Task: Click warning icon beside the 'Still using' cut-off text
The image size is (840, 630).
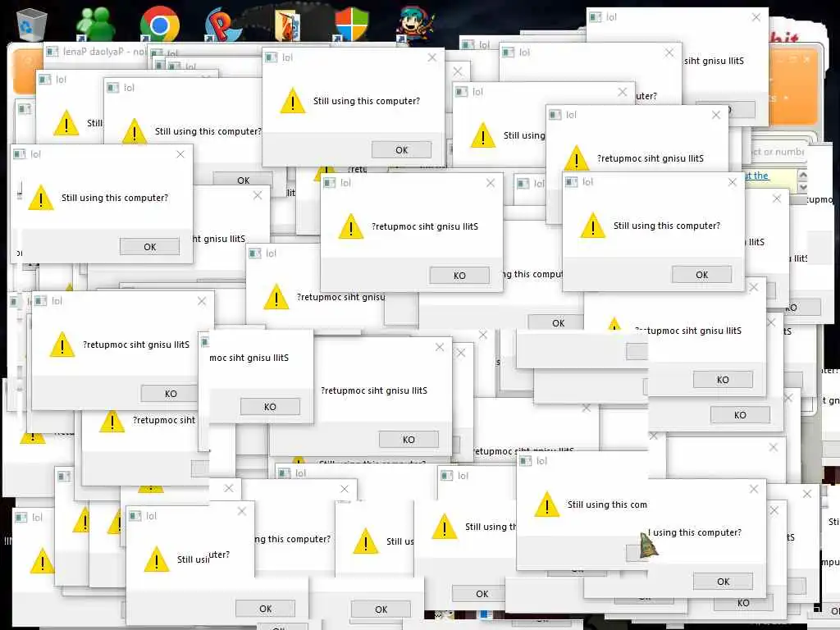Action: coord(483,135)
